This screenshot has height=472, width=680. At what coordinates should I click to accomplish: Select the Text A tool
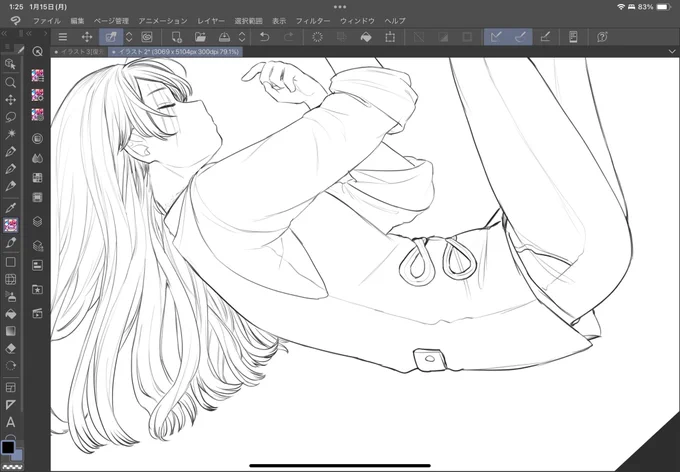(10, 422)
